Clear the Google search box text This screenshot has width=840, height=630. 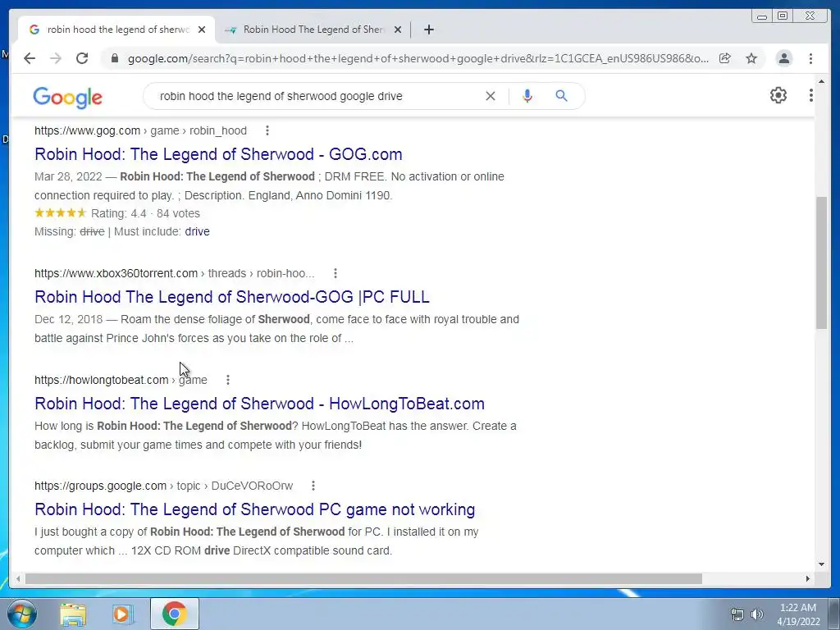point(491,96)
